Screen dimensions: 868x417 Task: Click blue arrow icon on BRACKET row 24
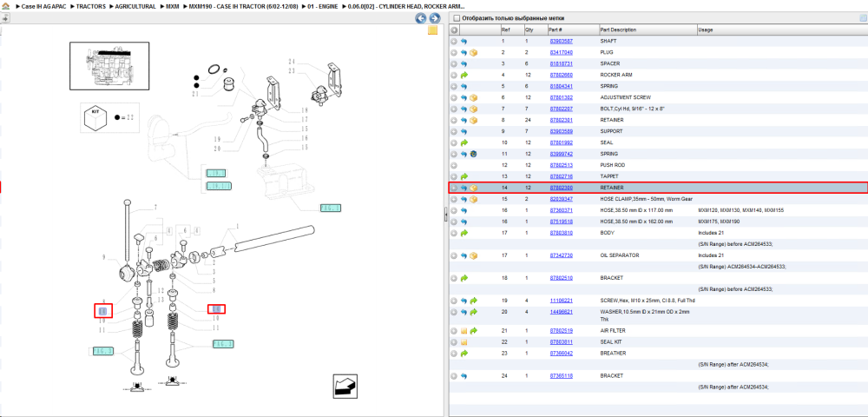point(464,376)
